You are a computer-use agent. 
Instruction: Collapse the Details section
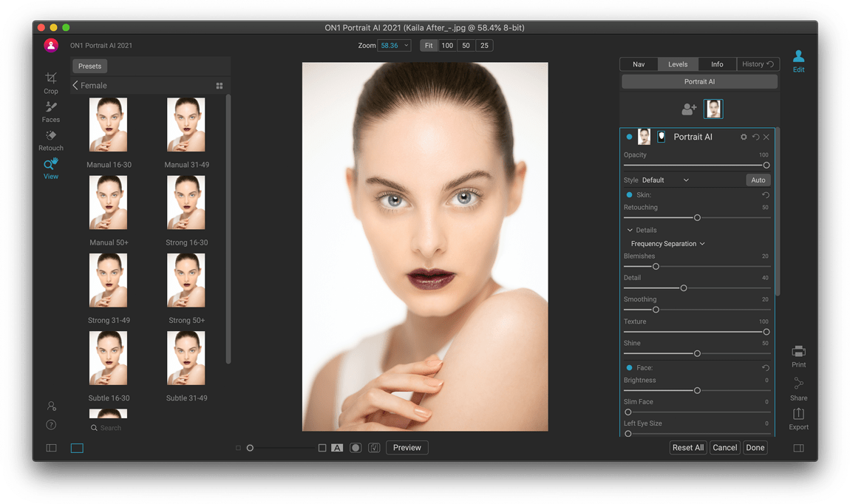coord(642,230)
